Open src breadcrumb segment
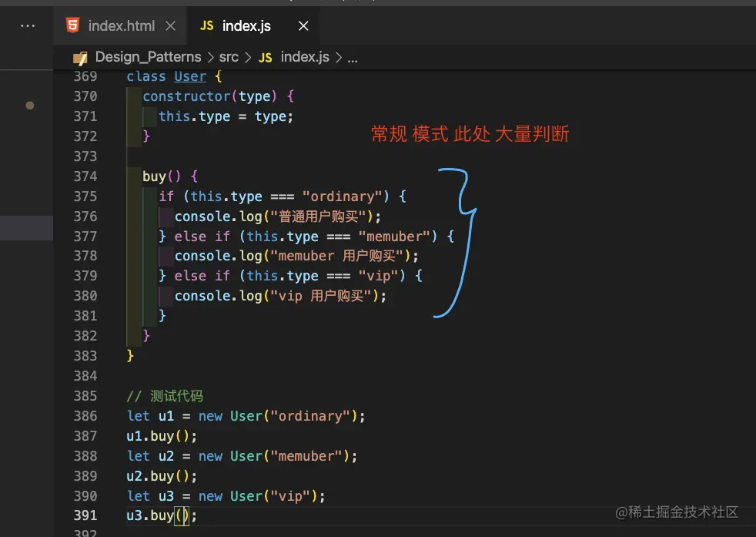Image resolution: width=756 pixels, height=537 pixels. pyautogui.click(x=229, y=57)
